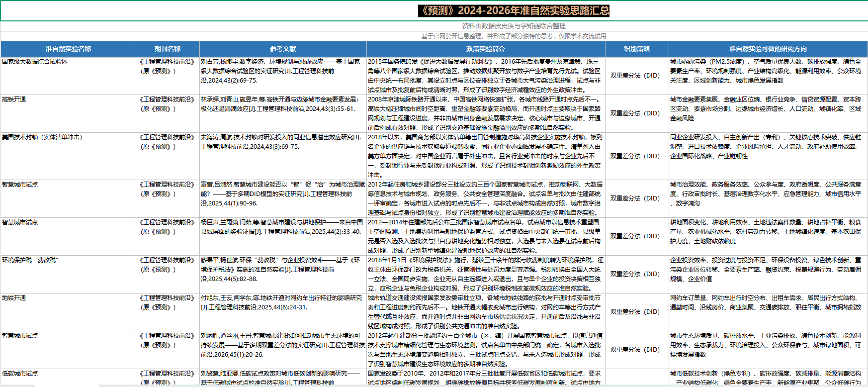Click research directions starting 网约车订单量
Image resolution: width=868 pixels, height=387 pixels.
pyautogui.click(x=768, y=312)
